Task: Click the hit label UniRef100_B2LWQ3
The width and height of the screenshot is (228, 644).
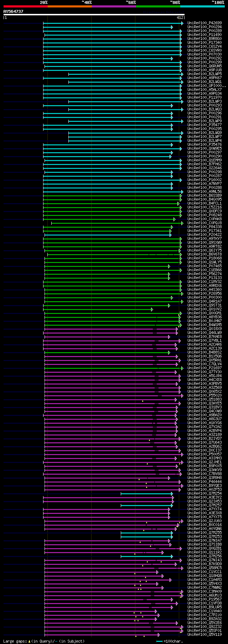Action: (x=204, y=109)
